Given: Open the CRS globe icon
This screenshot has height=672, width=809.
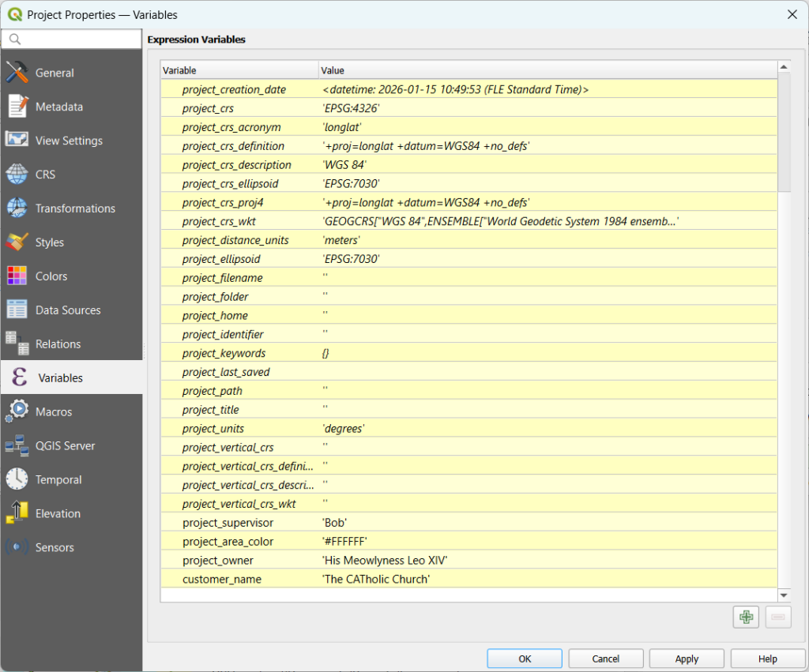Looking at the screenshot, I should [x=17, y=175].
